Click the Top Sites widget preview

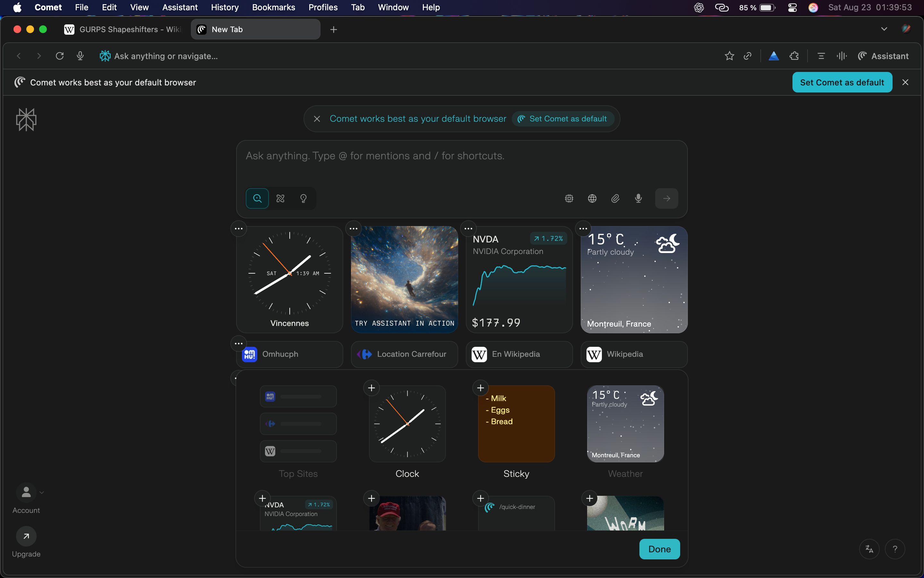[x=298, y=424]
